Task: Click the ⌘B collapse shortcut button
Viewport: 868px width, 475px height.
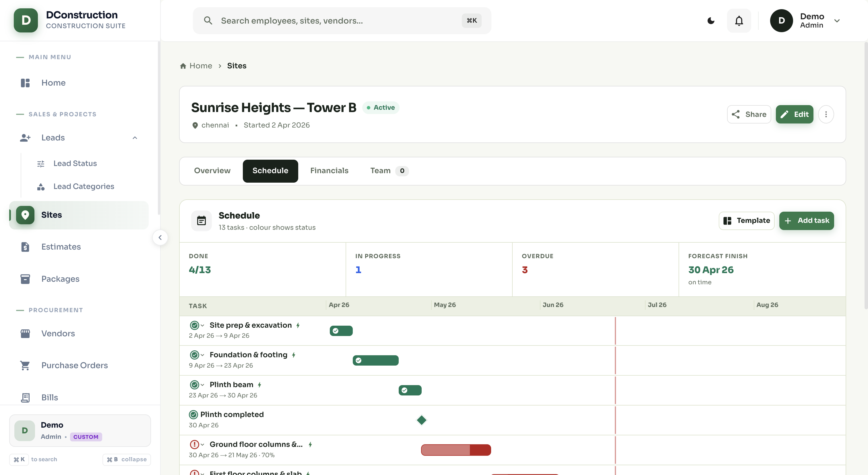Action: pyautogui.click(x=126, y=459)
